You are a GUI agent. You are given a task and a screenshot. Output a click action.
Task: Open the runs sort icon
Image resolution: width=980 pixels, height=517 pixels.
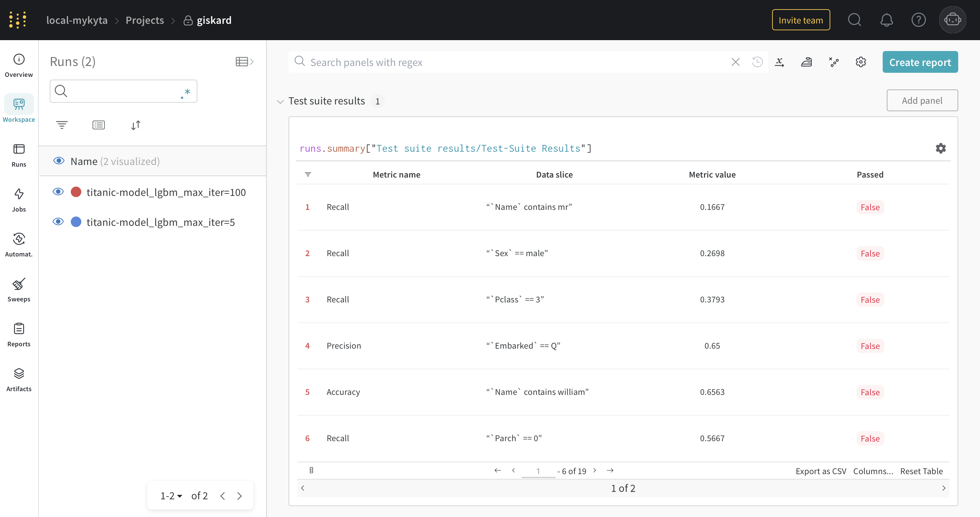point(136,125)
